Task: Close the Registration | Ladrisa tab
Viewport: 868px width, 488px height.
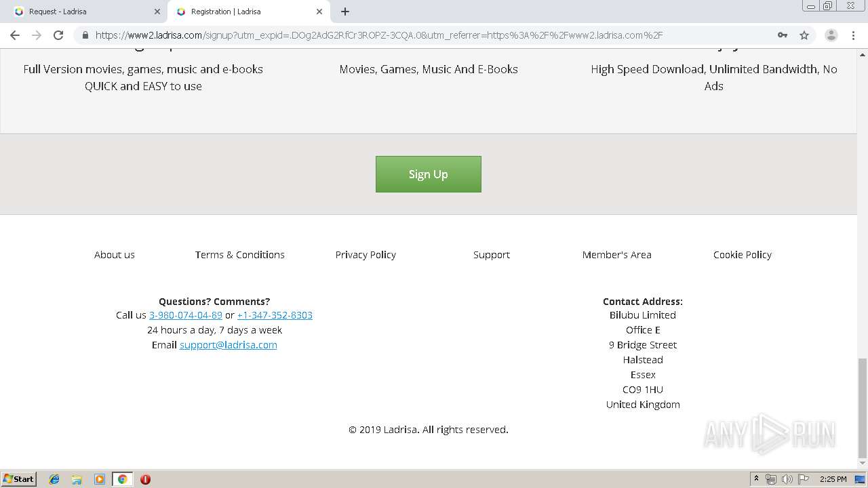Action: pyautogui.click(x=319, y=12)
